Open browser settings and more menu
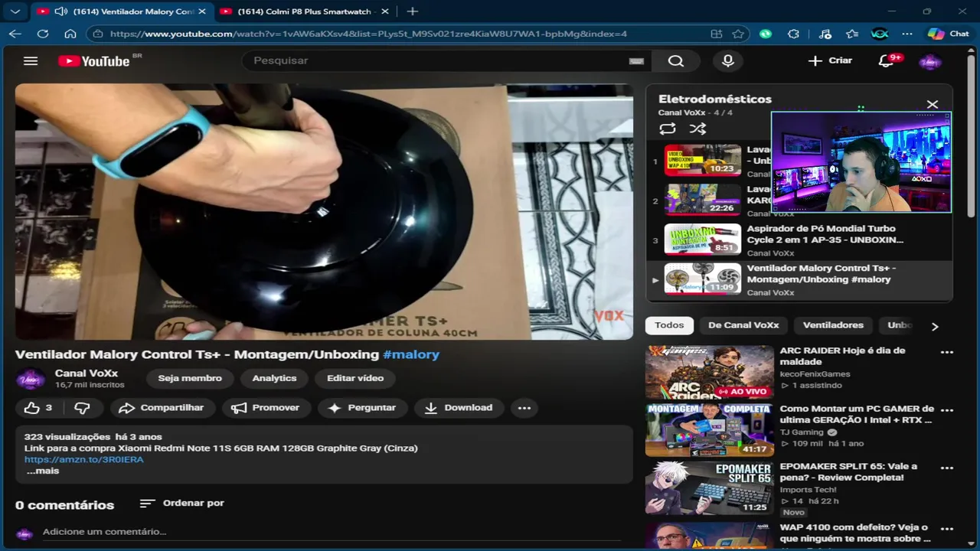This screenshot has height=551, width=980. (x=907, y=34)
